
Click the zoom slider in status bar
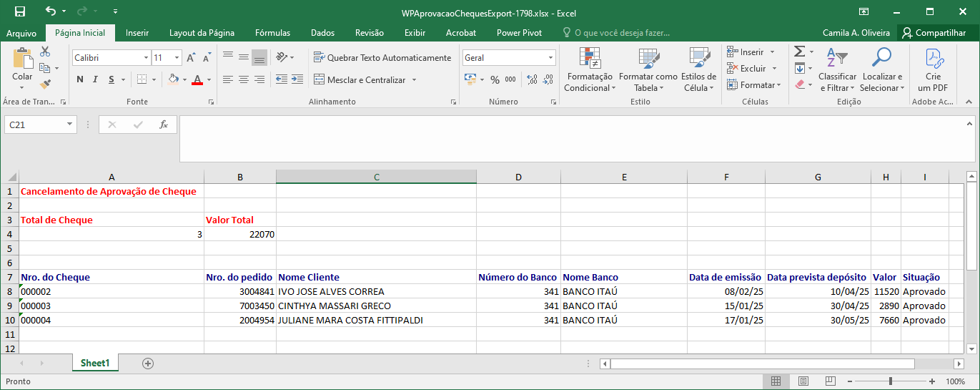click(x=889, y=382)
